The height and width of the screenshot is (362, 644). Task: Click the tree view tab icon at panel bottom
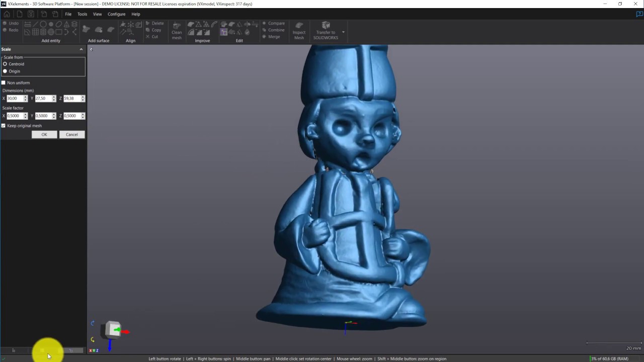[14, 350]
